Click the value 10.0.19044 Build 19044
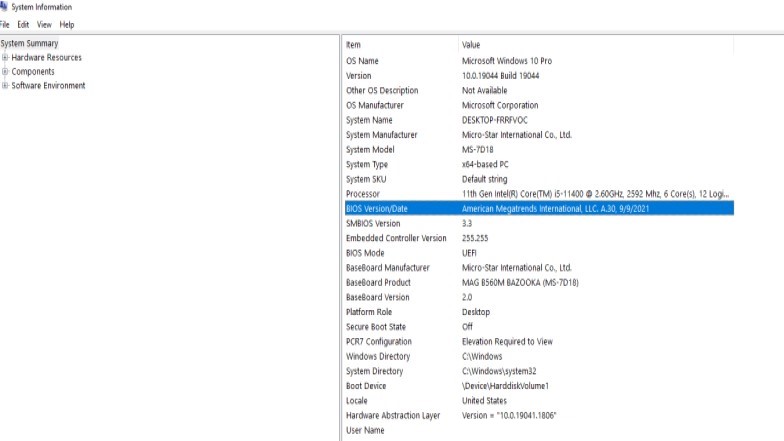784x441 pixels. point(500,76)
